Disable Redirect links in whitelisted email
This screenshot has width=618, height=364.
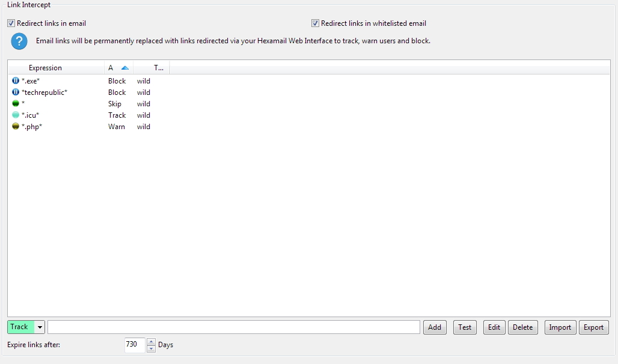pyautogui.click(x=315, y=23)
